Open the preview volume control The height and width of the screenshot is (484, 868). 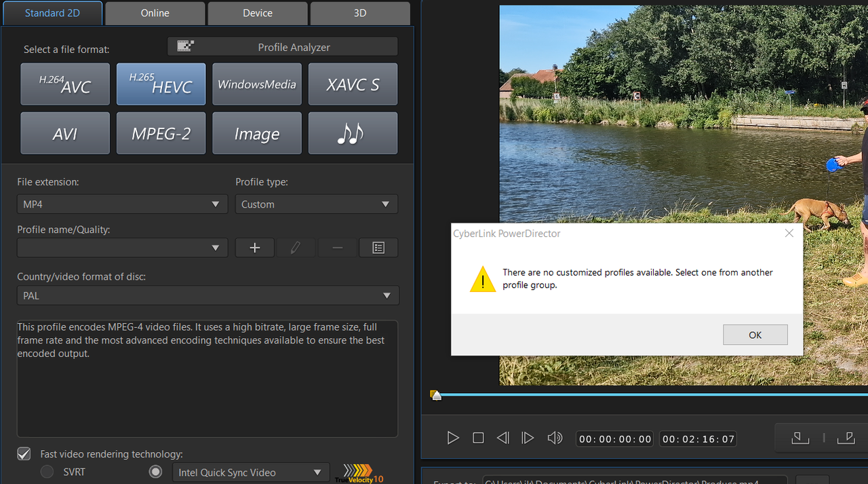555,438
